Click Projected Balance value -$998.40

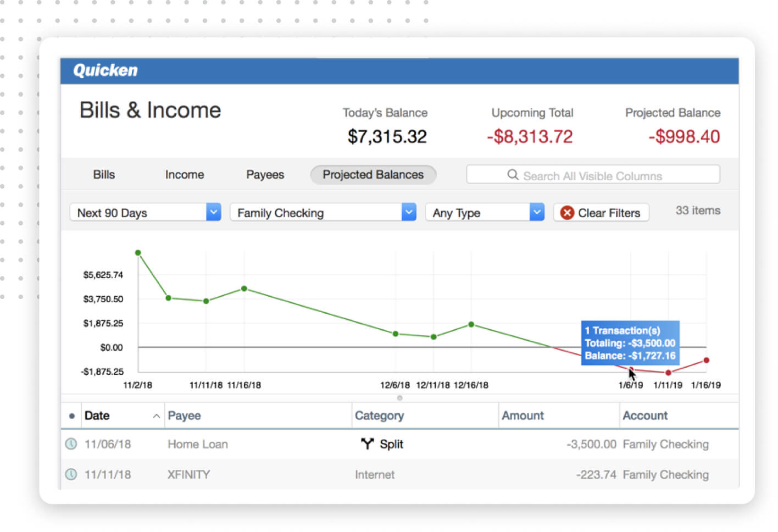[x=684, y=136]
